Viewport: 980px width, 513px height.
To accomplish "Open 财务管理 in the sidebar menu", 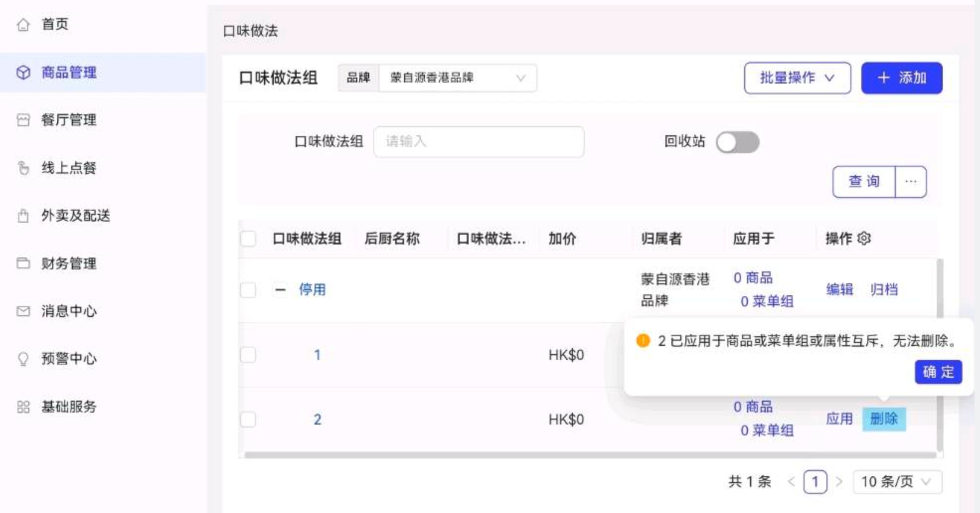I will pyautogui.click(x=69, y=263).
